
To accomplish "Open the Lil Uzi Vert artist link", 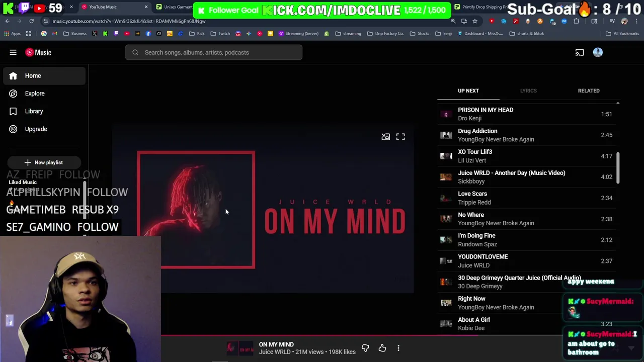I will click(472, 160).
